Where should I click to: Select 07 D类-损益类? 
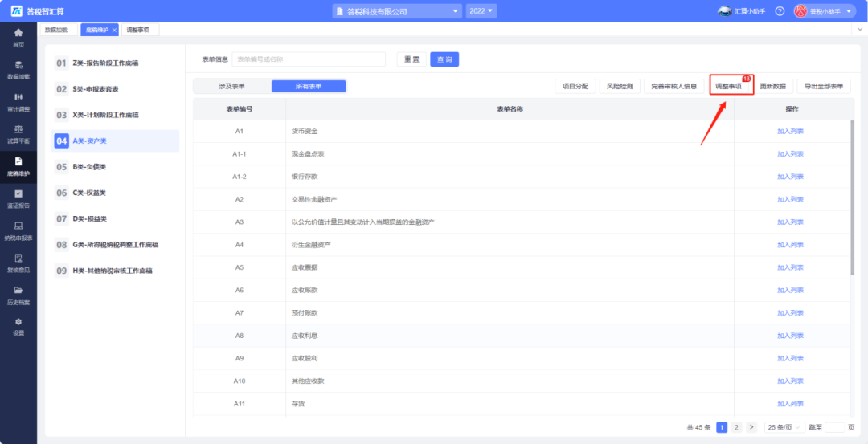[115, 219]
